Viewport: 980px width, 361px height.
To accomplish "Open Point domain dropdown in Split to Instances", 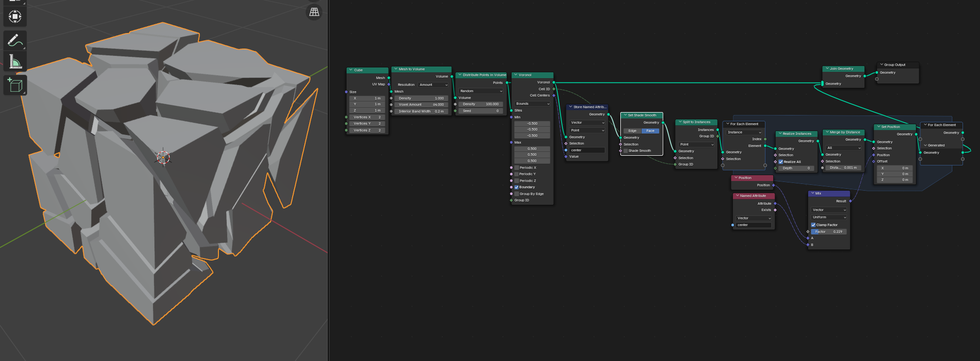I will 697,145.
